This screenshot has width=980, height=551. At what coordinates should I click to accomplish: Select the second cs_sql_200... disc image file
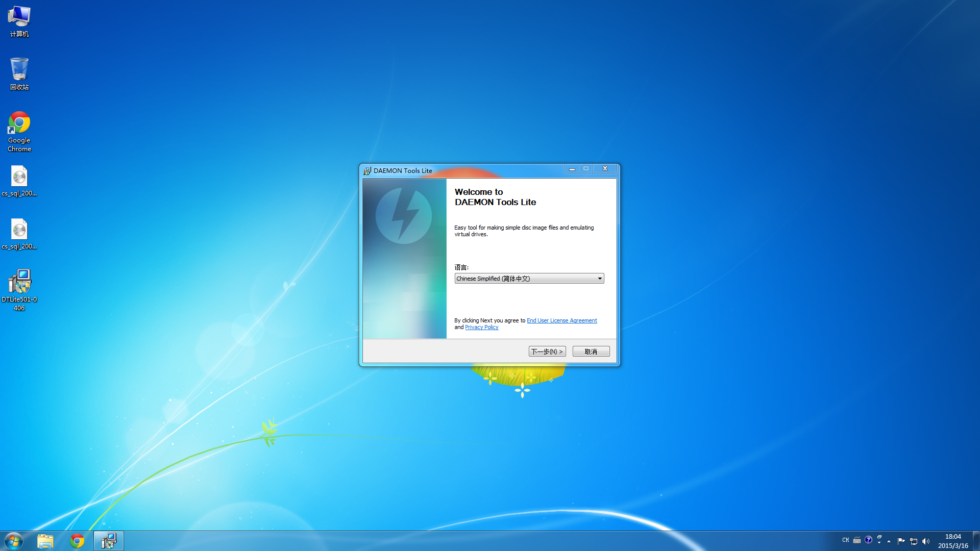pos(19,234)
